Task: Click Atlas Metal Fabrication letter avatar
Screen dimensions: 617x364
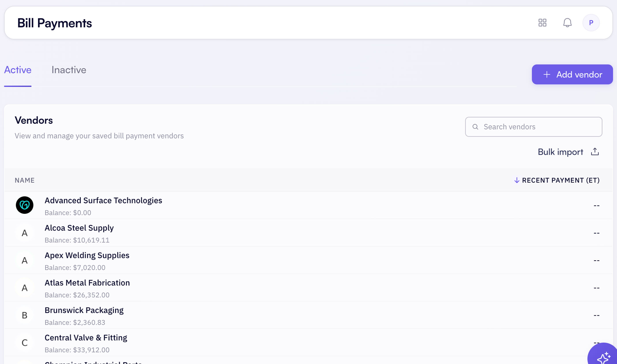Action: (x=25, y=288)
